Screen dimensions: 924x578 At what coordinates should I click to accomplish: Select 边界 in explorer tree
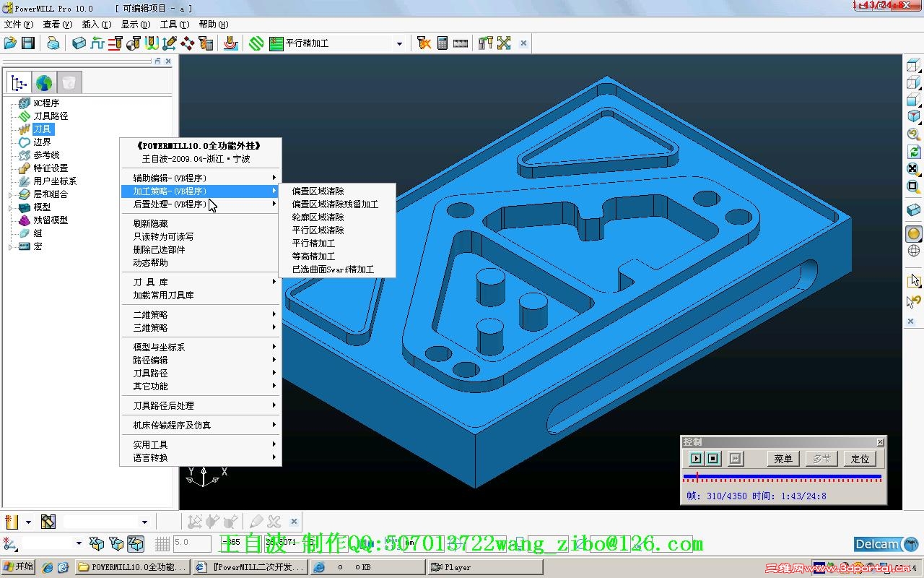click(42, 142)
